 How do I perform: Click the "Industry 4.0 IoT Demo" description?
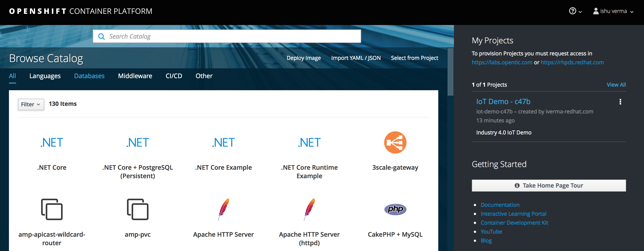pyautogui.click(x=504, y=133)
